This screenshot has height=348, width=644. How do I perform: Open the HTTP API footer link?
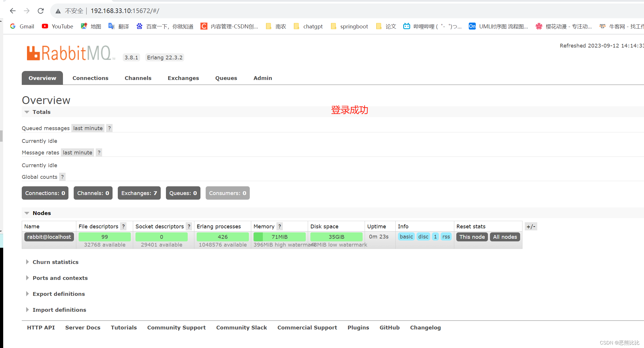[41, 327]
